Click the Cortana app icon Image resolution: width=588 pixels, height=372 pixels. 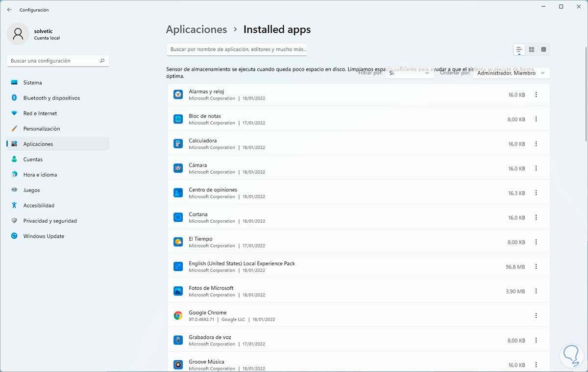click(x=178, y=217)
